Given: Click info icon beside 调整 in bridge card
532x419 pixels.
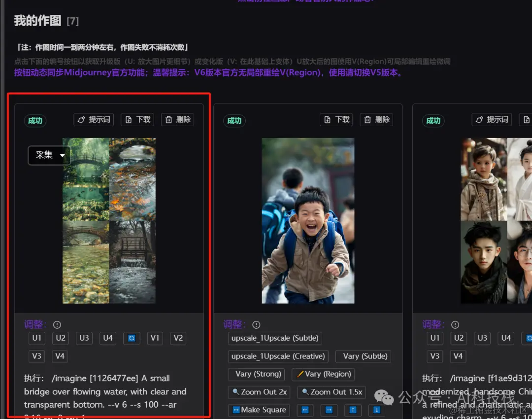Looking at the screenshot, I should [57, 325].
